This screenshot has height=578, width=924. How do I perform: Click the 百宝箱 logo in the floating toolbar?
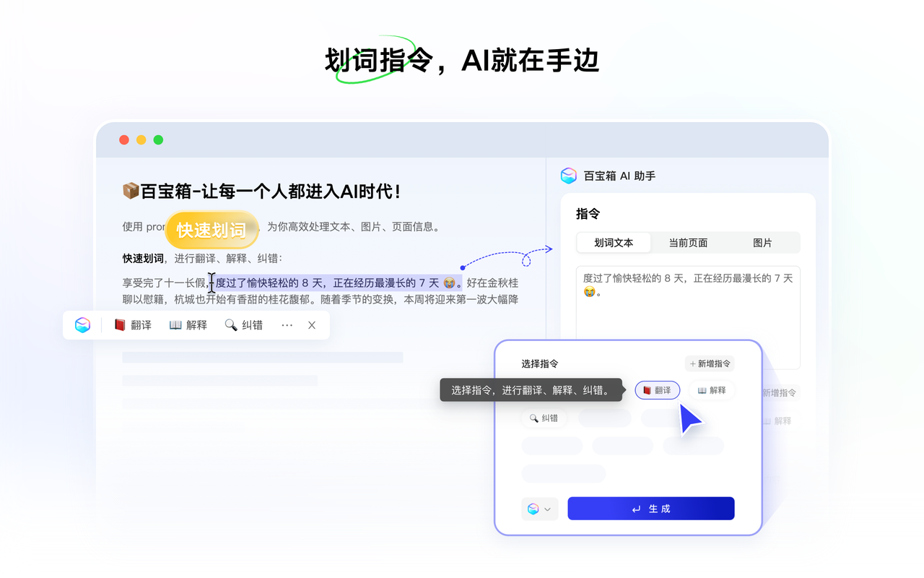[82, 325]
